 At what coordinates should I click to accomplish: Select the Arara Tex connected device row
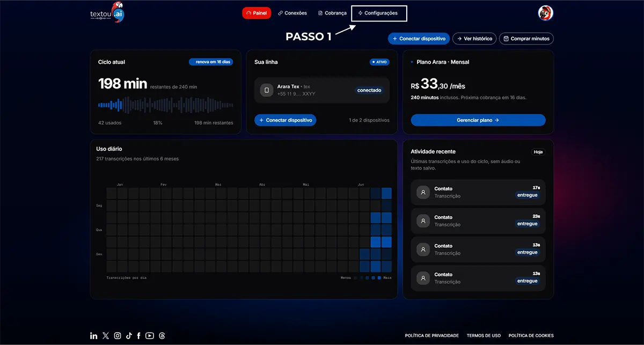(x=322, y=90)
